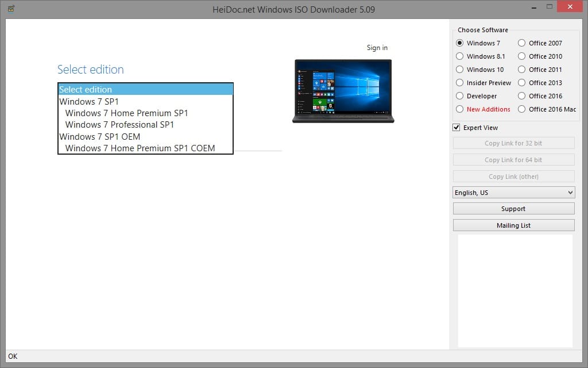Click Copy Link for 32 bit
This screenshot has height=368, width=588.
(x=514, y=143)
